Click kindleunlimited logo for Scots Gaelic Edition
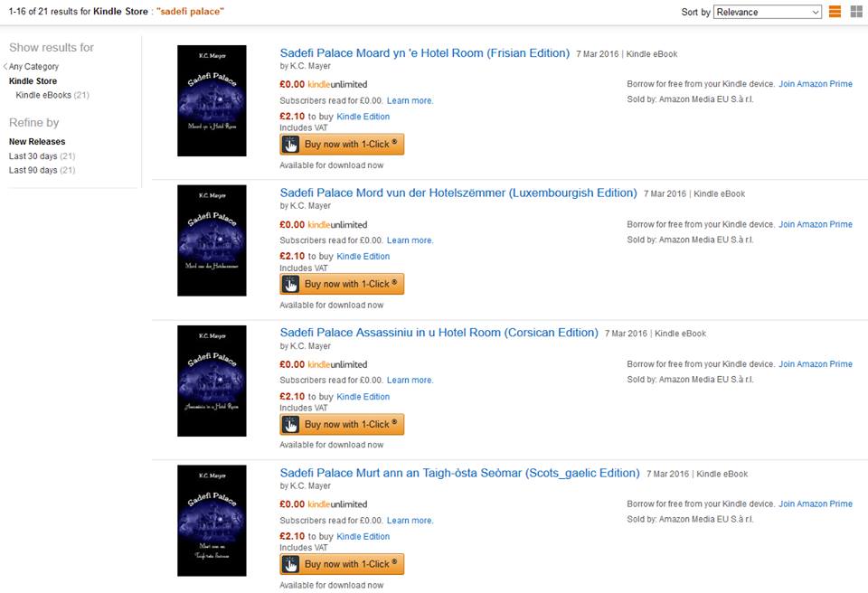 (337, 504)
